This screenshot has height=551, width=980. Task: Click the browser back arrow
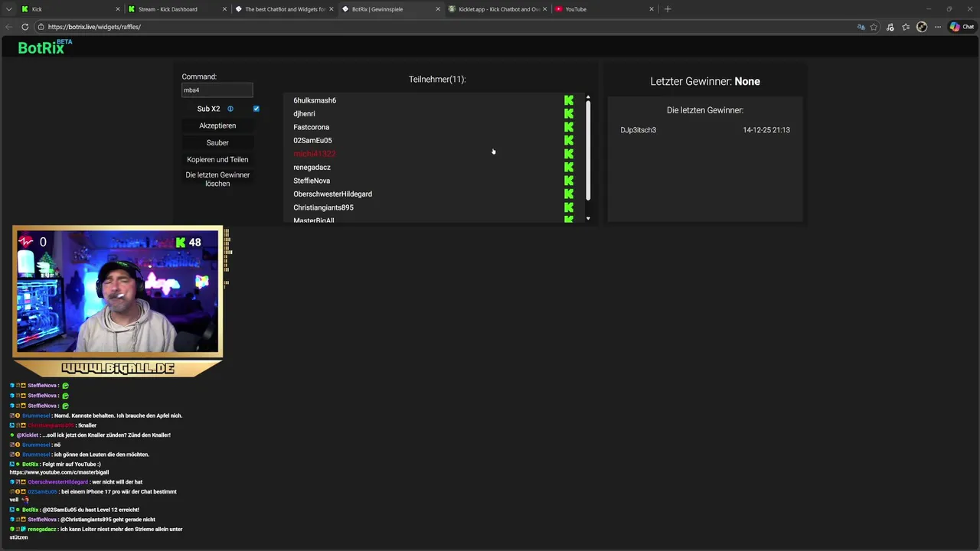(x=9, y=27)
